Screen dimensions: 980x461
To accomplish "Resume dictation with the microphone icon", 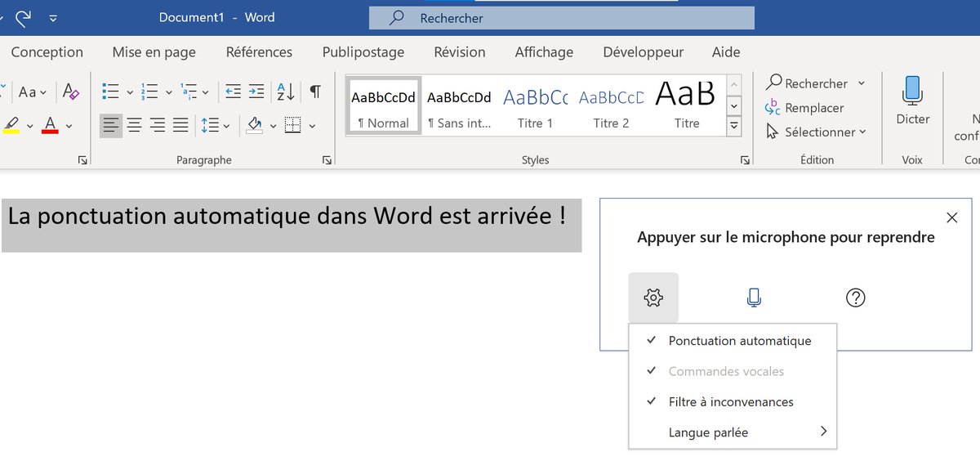I will coord(754,298).
